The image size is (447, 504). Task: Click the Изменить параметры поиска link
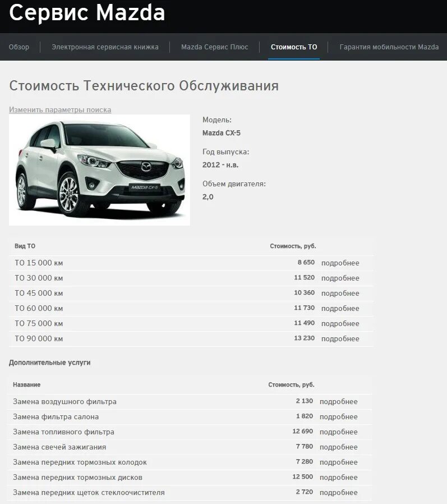[60, 109]
